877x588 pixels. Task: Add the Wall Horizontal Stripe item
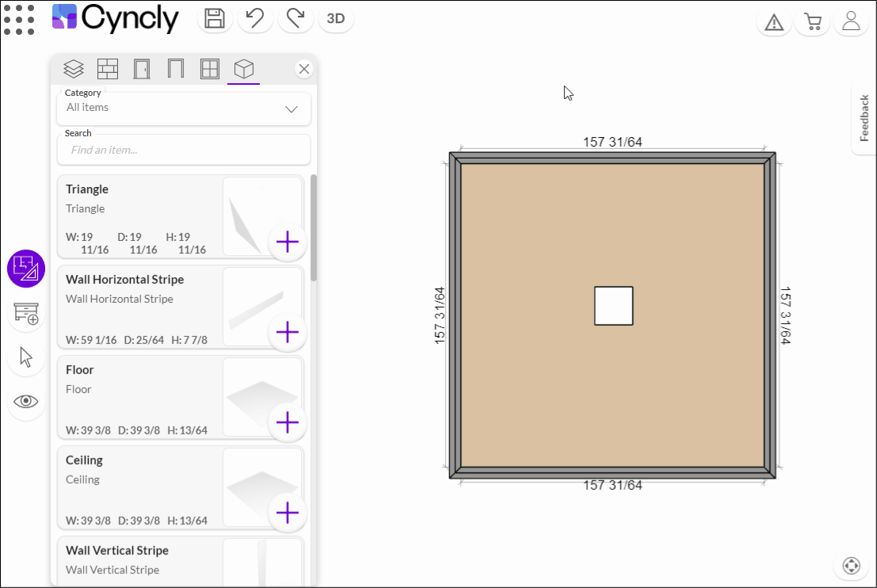click(x=288, y=332)
